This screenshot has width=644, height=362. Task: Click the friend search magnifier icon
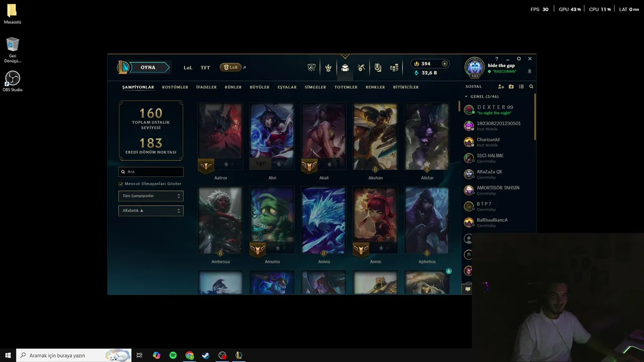(531, 86)
